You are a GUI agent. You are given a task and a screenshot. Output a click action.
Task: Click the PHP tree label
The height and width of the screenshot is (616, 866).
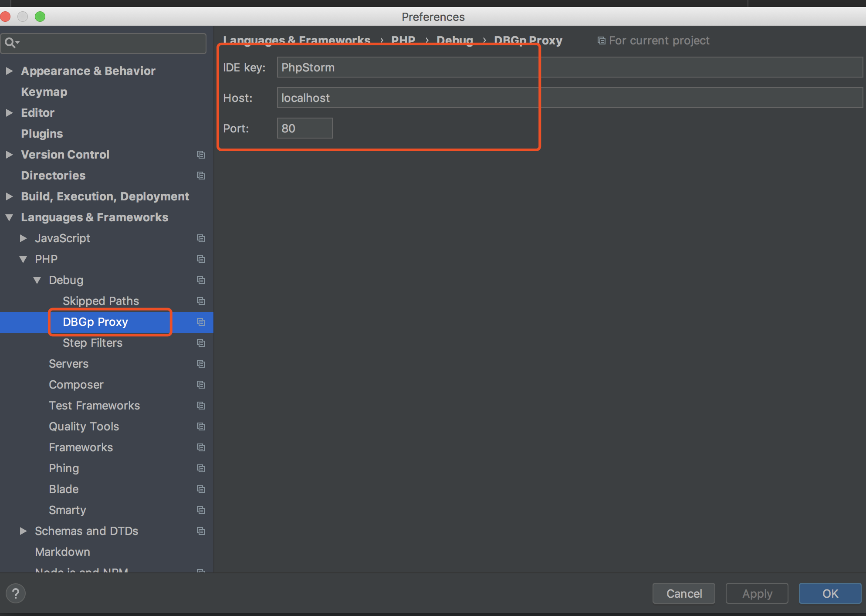pyautogui.click(x=46, y=259)
